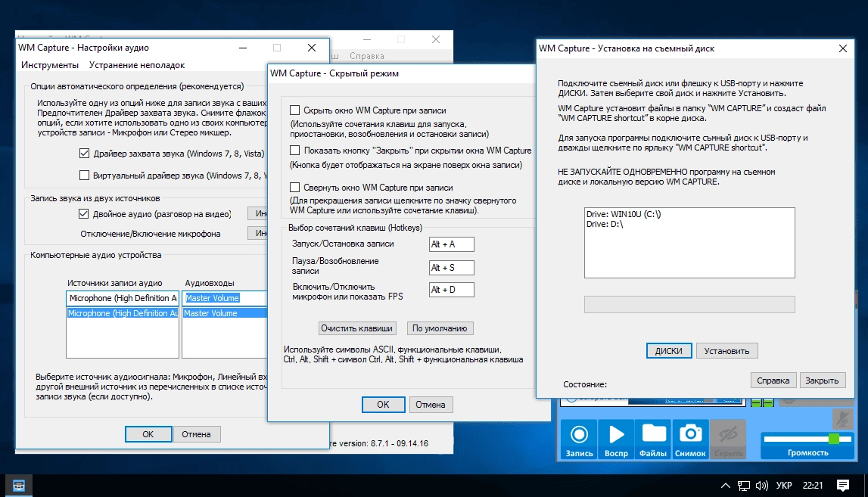Take a snapshot with the Снимок camera
Viewport: 868px width, 497px height.
point(690,440)
